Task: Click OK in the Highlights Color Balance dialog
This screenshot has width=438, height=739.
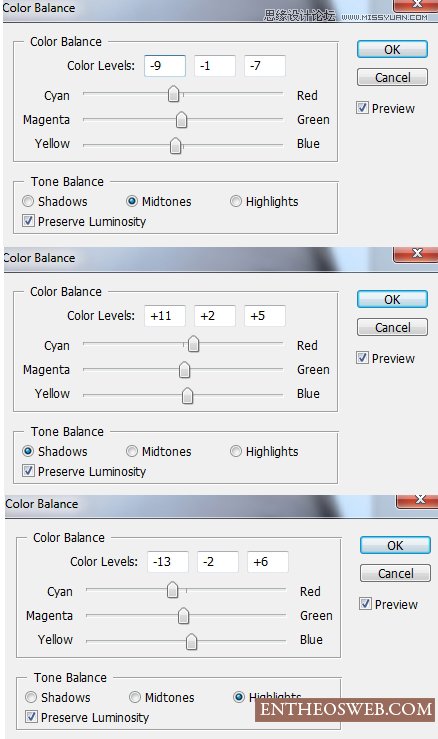Action: 395,545
